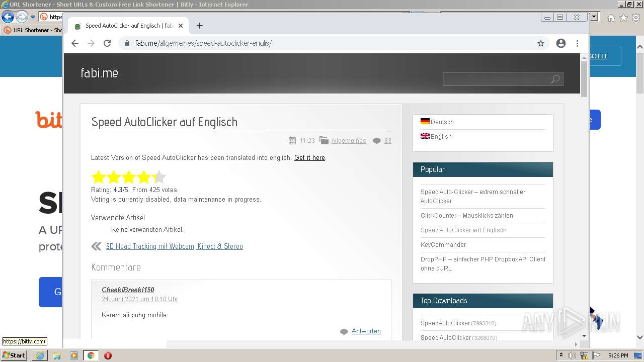Click the first rating star
The image size is (644, 362).
(99, 177)
